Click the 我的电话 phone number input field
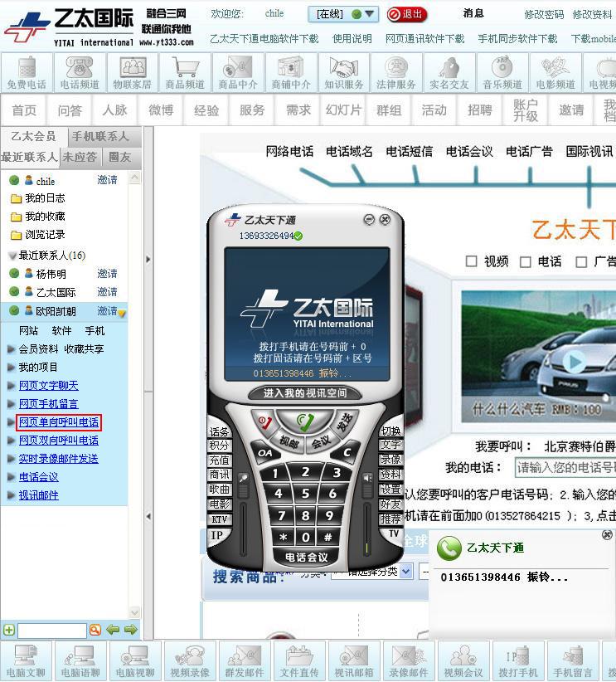The width and height of the screenshot is (616, 682). [x=565, y=468]
